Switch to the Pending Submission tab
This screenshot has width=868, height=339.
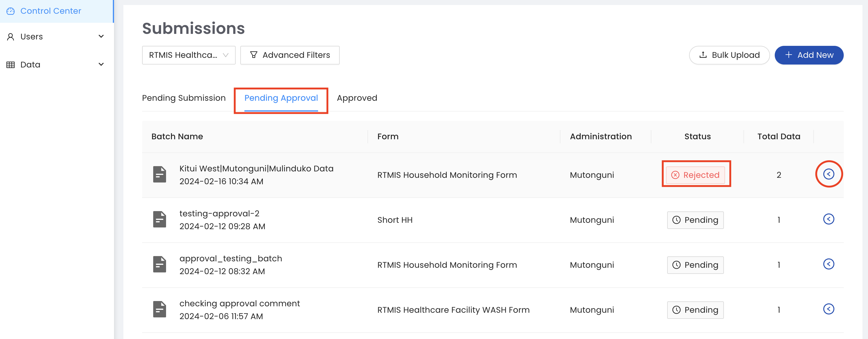pyautogui.click(x=184, y=98)
